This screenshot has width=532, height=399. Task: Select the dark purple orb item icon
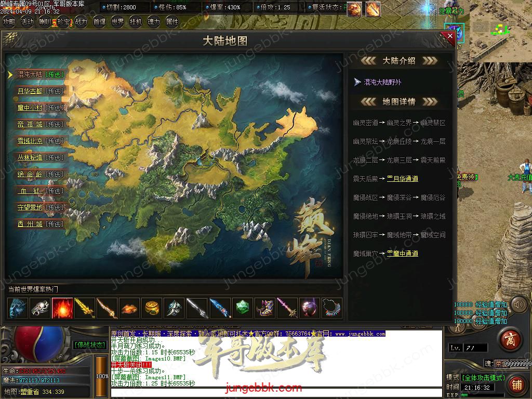309,308
